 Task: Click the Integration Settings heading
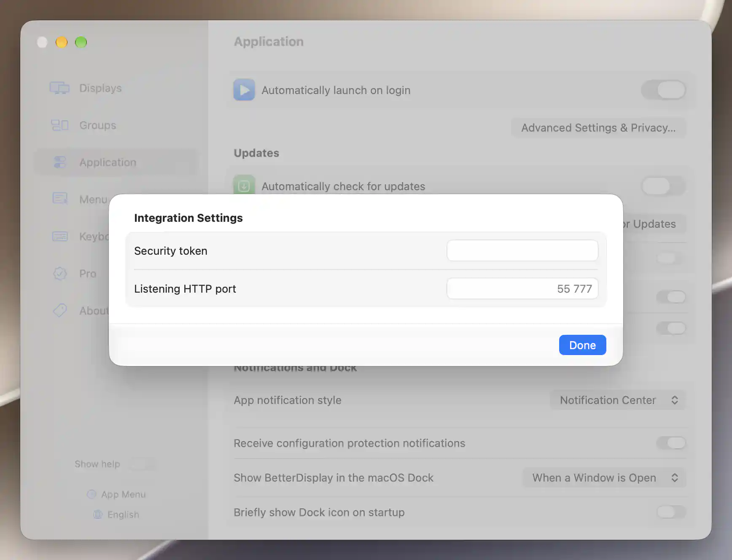pos(188,218)
